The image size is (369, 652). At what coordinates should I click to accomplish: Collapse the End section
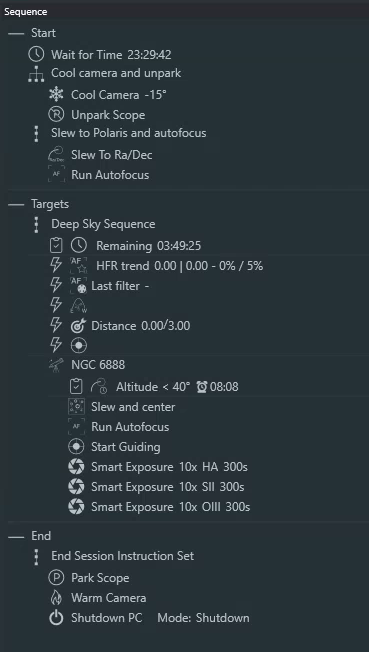(x=16, y=536)
